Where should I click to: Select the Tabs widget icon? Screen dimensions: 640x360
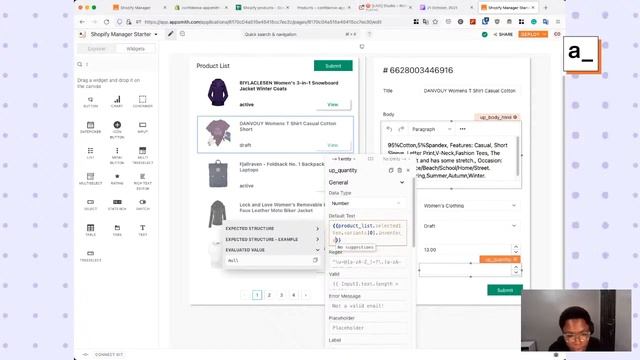(117, 228)
